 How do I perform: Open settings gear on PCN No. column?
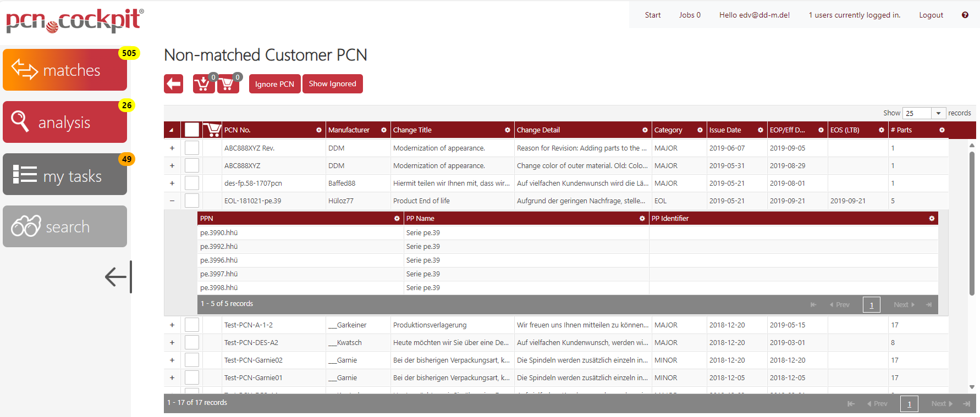pos(318,130)
